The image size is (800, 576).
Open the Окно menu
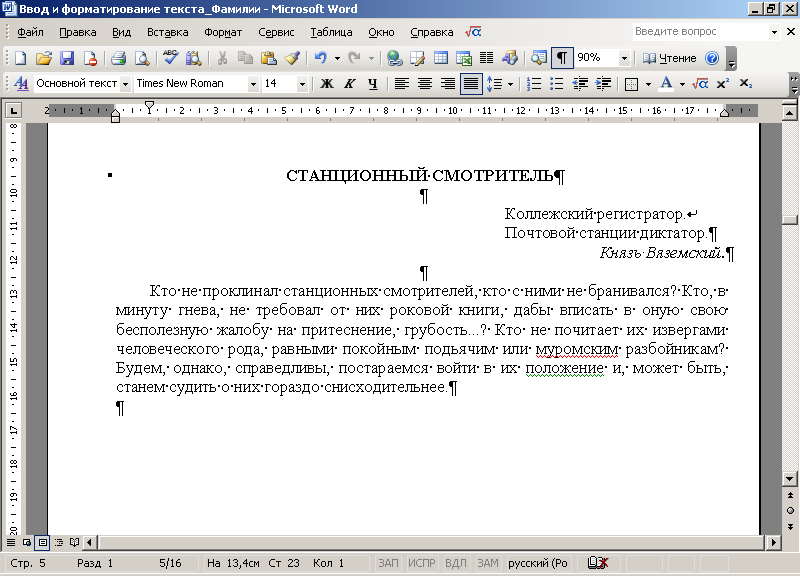[x=381, y=32]
